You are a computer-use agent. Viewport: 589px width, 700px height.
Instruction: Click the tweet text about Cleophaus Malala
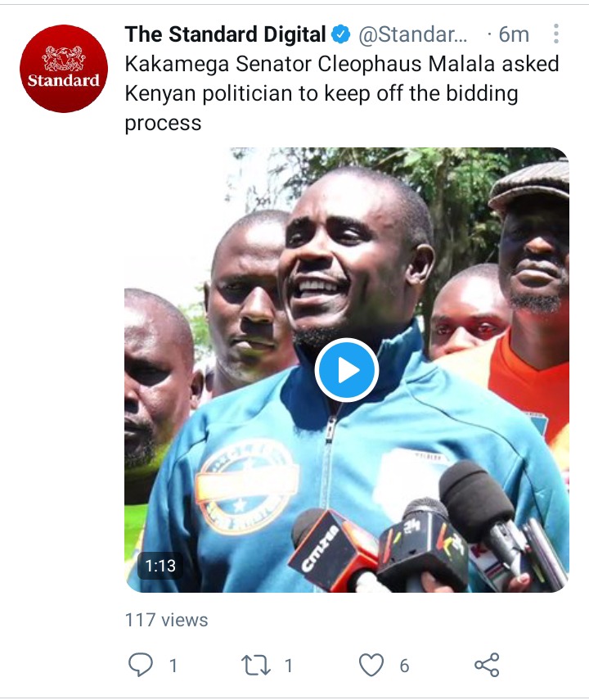click(x=342, y=93)
